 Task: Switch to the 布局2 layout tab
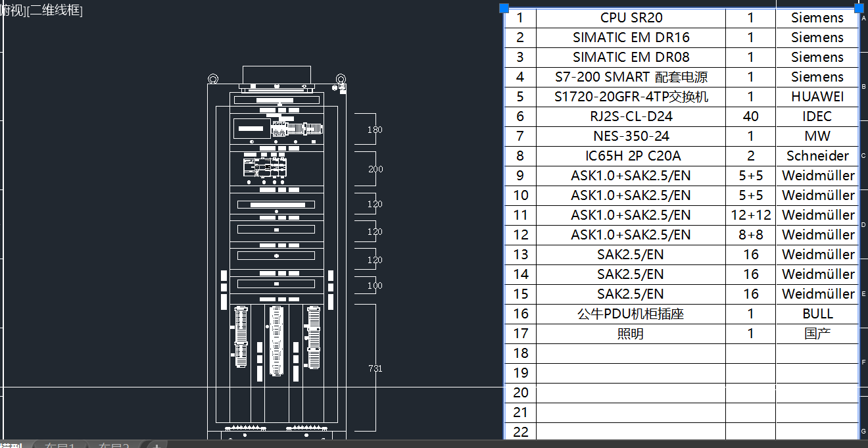tap(114, 446)
